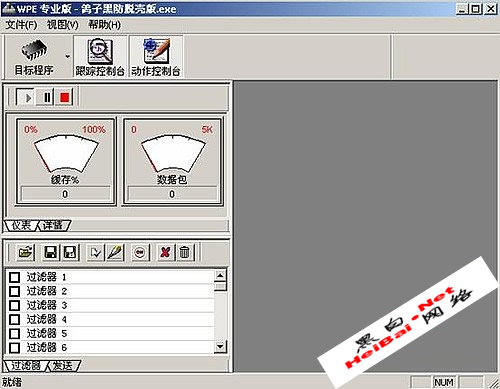Maximize the WPE window
The width and height of the screenshot is (500, 389).
(475, 9)
